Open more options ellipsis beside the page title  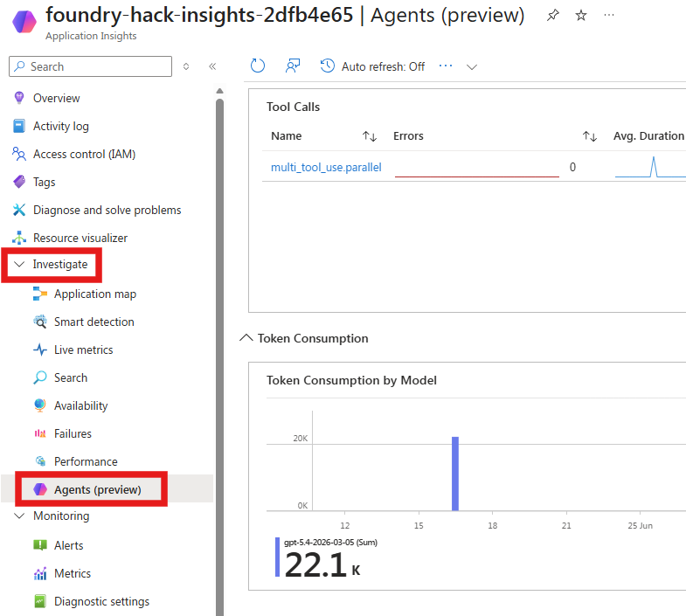click(609, 16)
